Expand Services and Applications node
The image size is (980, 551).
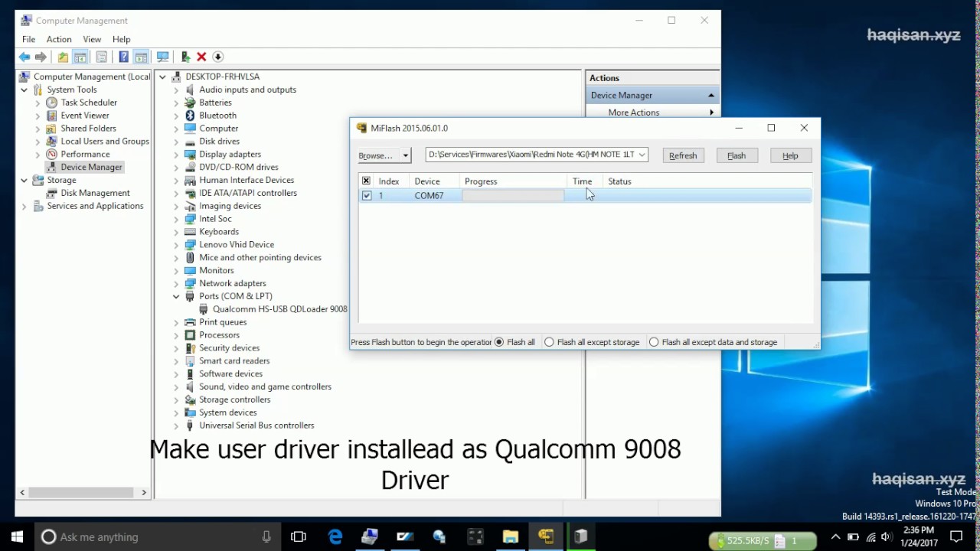(24, 206)
